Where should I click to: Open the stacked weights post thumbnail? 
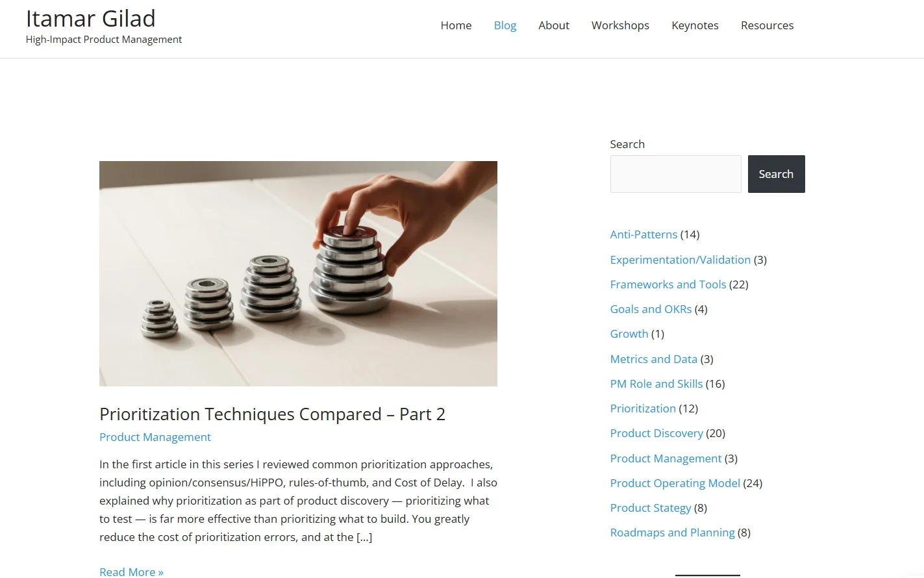pos(298,273)
